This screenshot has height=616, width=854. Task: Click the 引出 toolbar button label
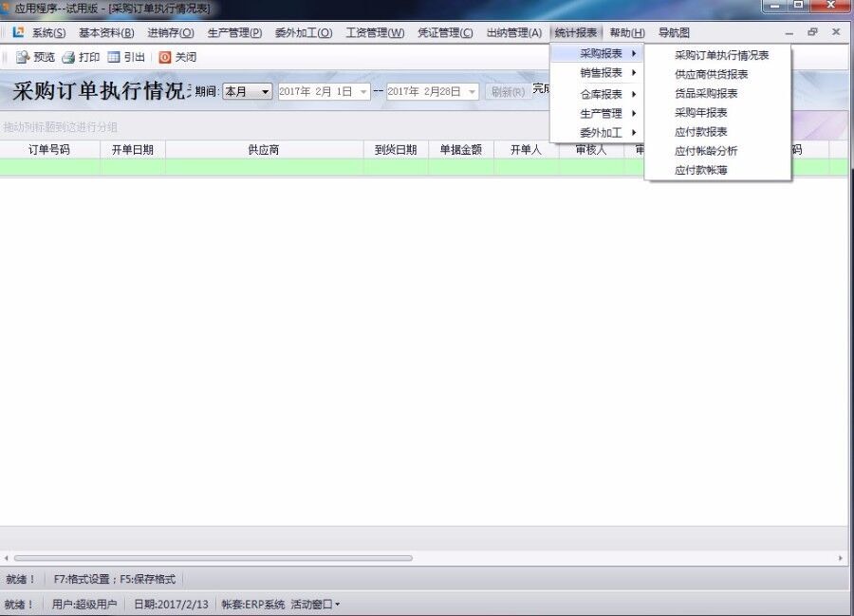coord(134,57)
